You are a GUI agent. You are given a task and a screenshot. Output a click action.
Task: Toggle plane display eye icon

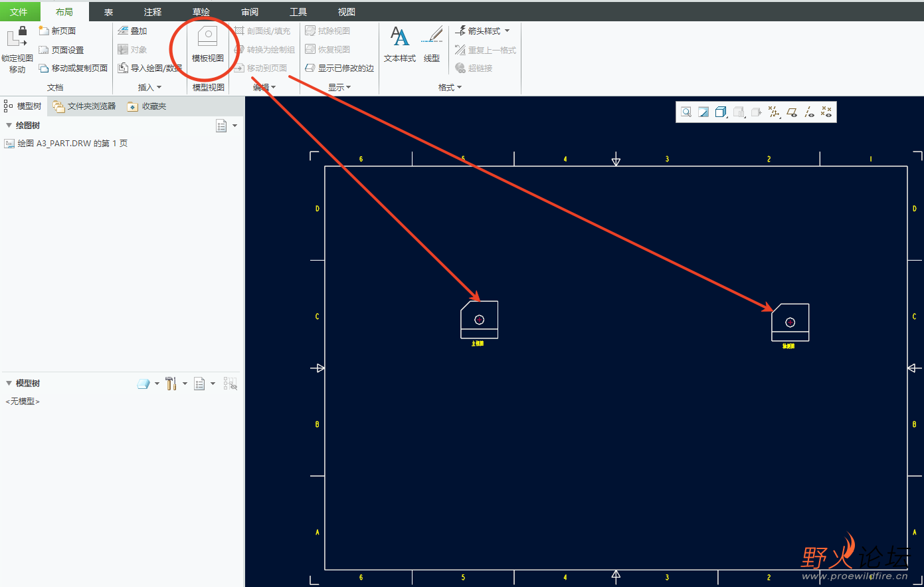click(791, 112)
